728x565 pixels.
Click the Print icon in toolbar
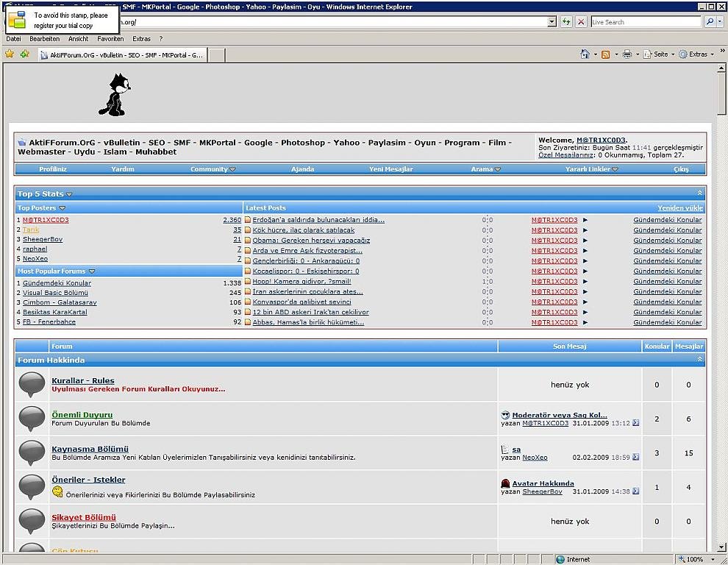[x=627, y=54]
